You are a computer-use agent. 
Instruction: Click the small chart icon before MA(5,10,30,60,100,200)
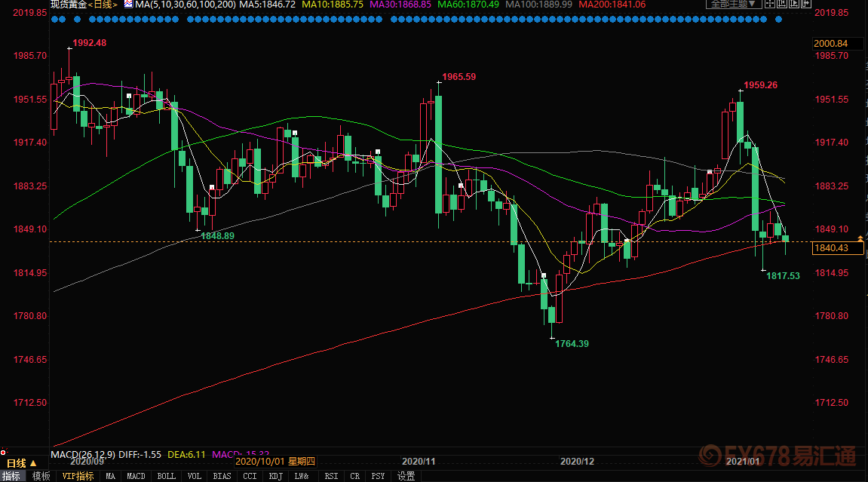(x=128, y=4)
